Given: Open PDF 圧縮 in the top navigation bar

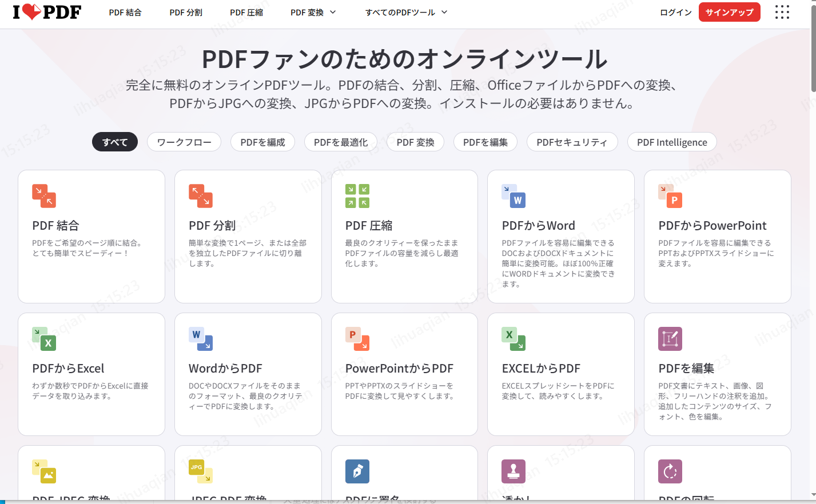Looking at the screenshot, I should pos(246,12).
